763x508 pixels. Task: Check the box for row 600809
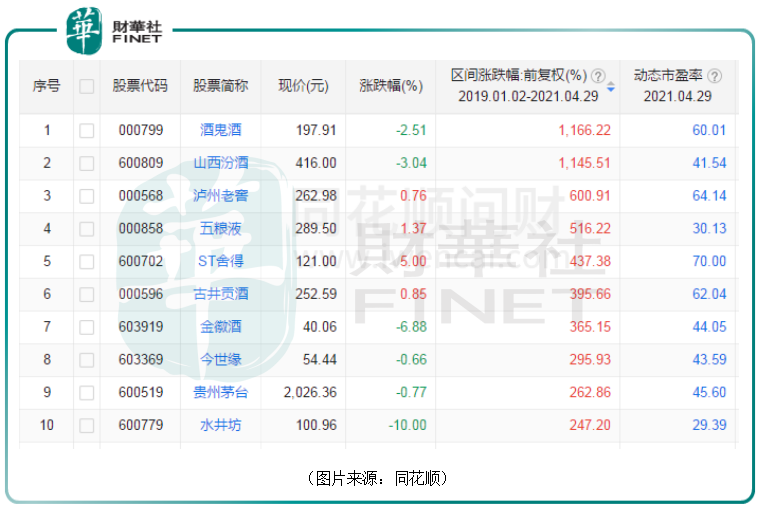(x=87, y=163)
